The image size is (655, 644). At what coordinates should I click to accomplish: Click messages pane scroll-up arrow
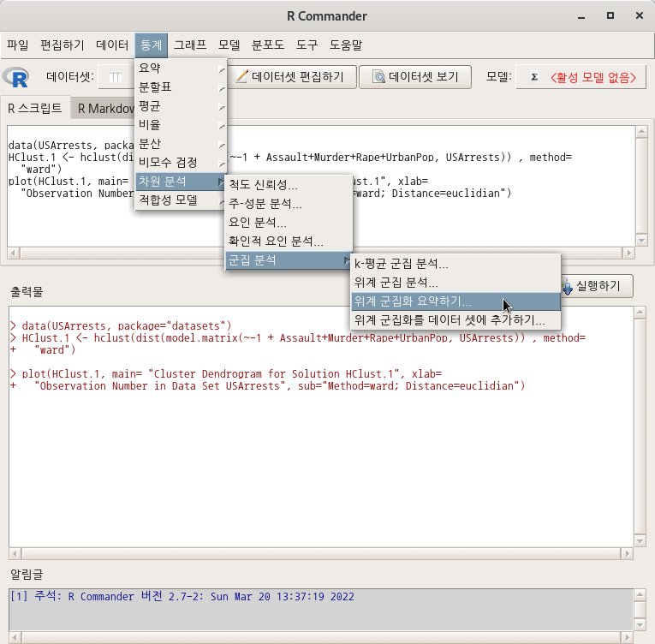click(x=640, y=594)
